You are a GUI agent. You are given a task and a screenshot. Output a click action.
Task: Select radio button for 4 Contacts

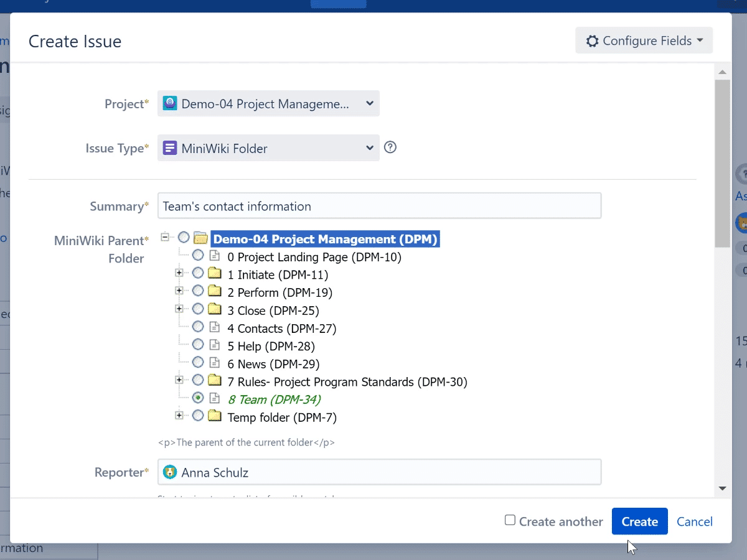198,326
